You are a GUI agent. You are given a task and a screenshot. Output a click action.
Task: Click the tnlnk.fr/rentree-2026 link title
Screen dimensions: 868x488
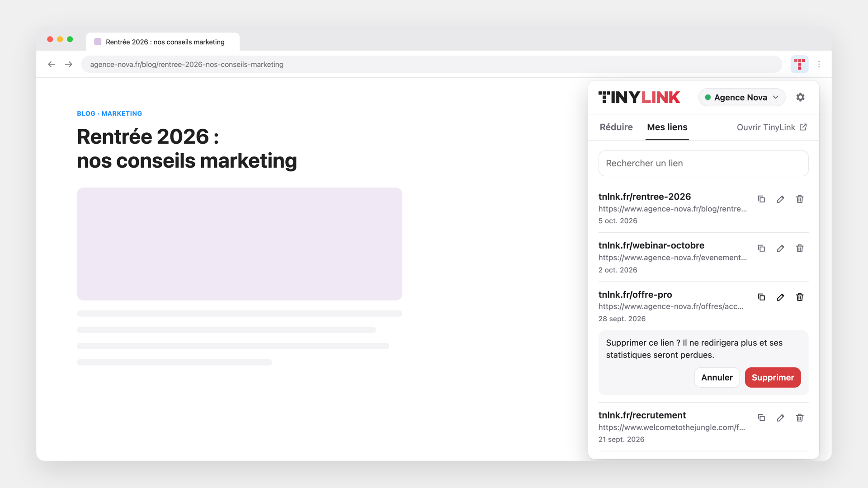pyautogui.click(x=644, y=197)
